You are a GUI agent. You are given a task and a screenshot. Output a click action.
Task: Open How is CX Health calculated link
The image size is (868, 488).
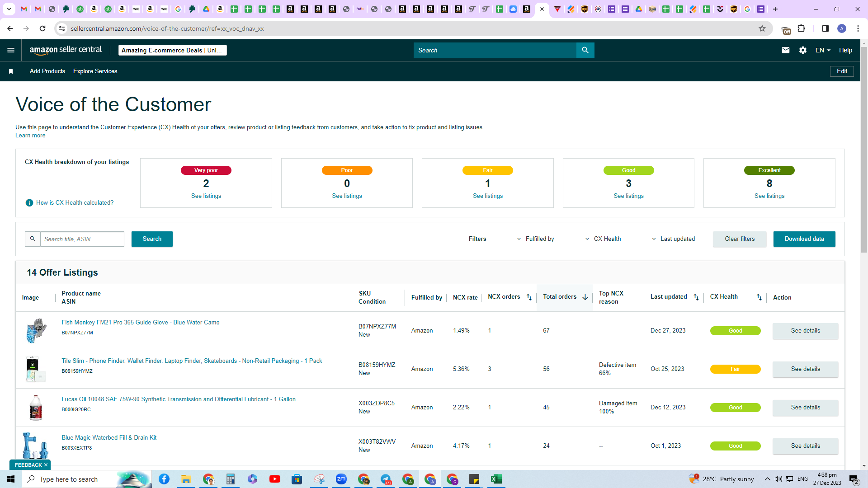(x=75, y=203)
